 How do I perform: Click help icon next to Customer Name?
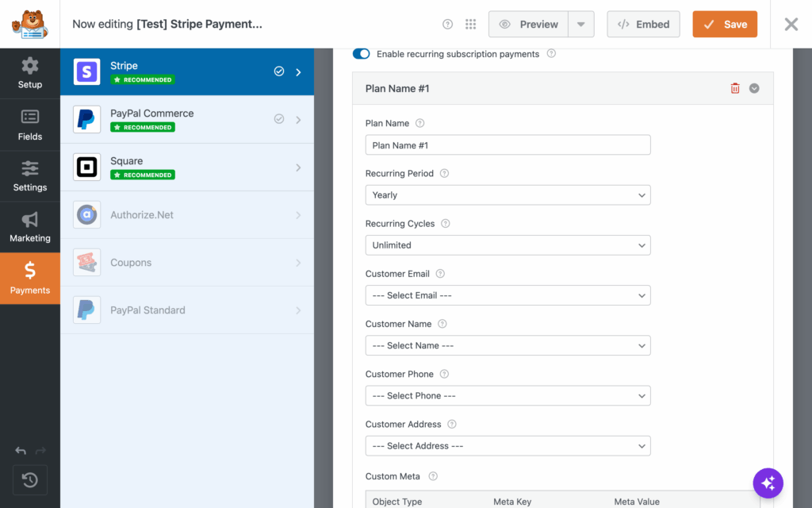click(442, 324)
